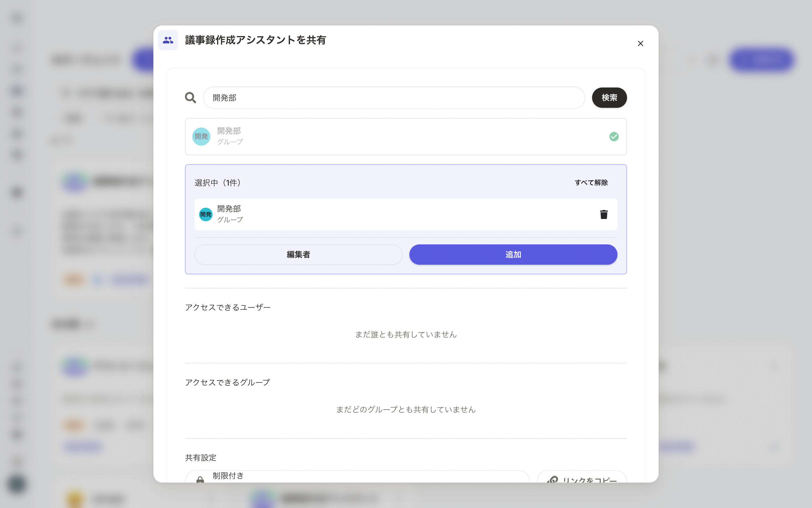Click the 議事録作成アシスタントを共有 dialog title
812x508 pixels.
click(x=255, y=40)
